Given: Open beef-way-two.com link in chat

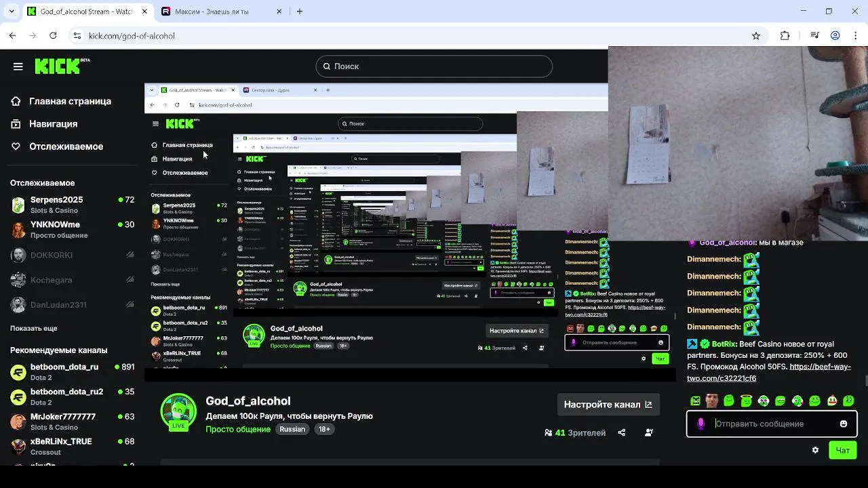Looking at the screenshot, I should coord(769,372).
